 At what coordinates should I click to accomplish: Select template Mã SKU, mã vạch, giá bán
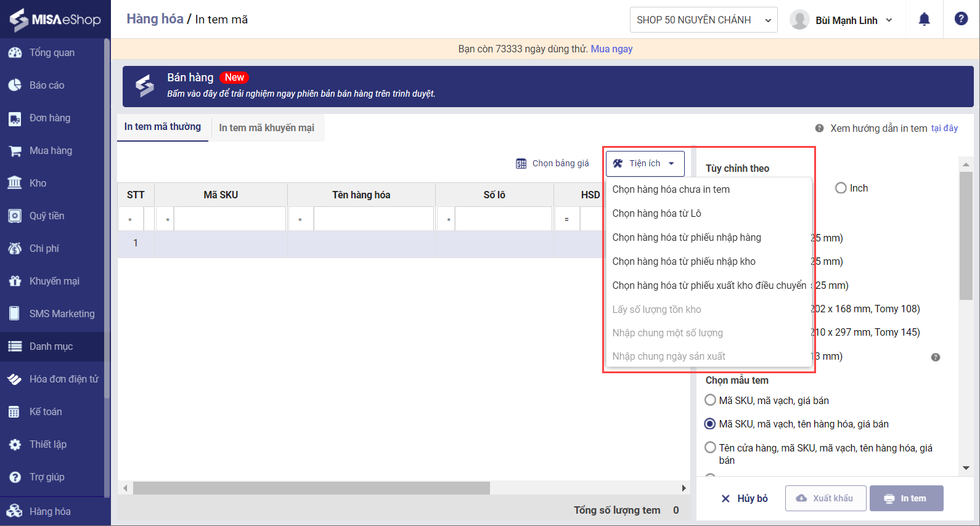[710, 400]
